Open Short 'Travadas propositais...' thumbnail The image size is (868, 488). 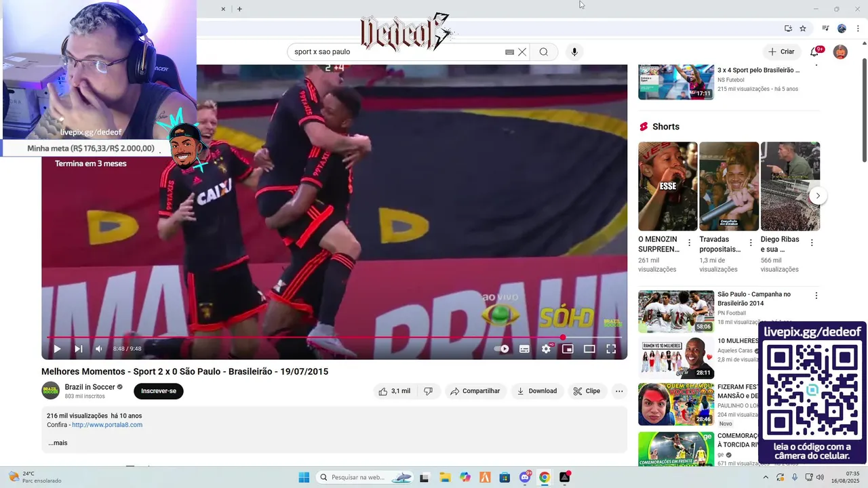[x=729, y=186]
